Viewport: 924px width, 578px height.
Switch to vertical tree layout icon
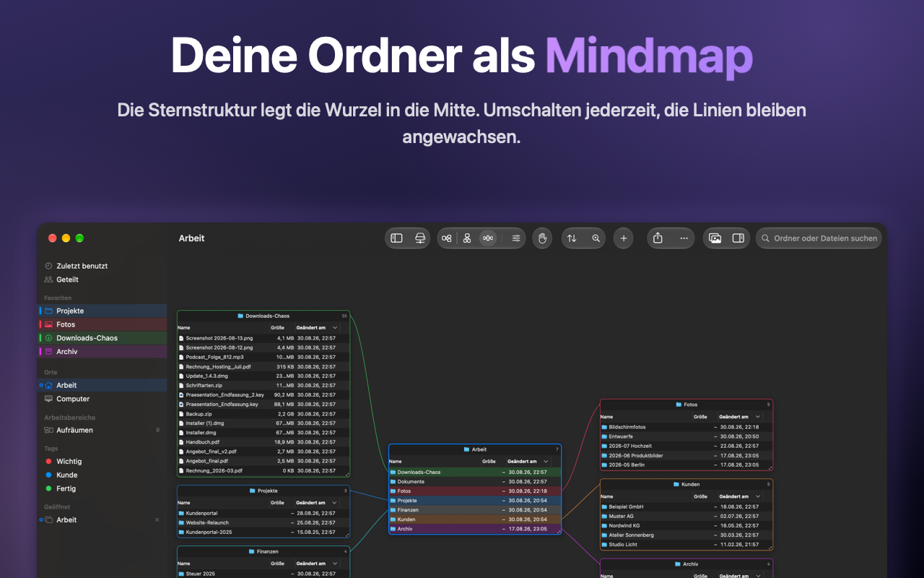(467, 238)
